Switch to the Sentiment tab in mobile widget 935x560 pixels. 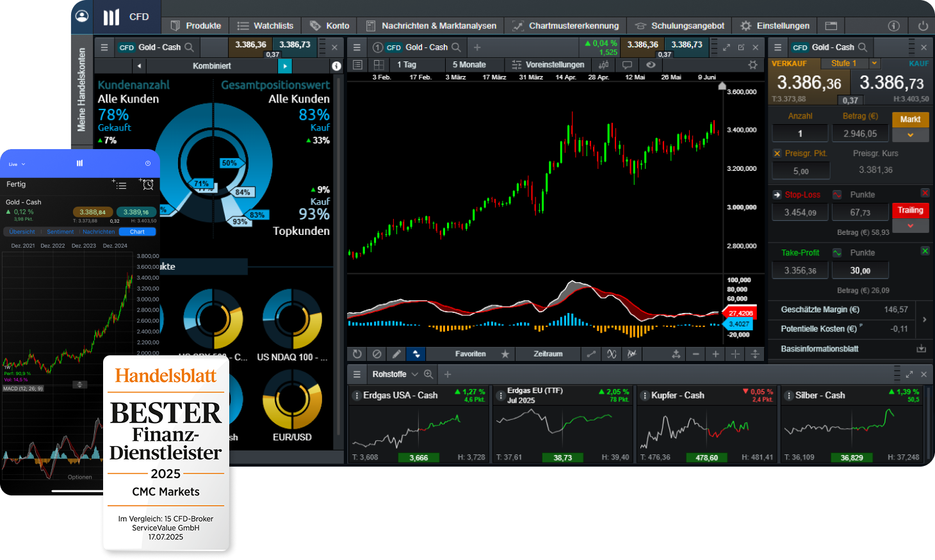pos(60,231)
